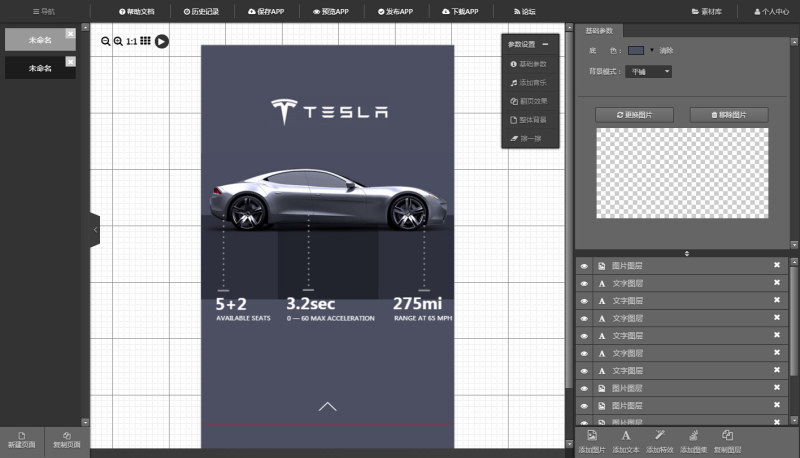The image size is (800, 458).
Task: Open 整体背景 overall background setting
Action: pos(529,120)
